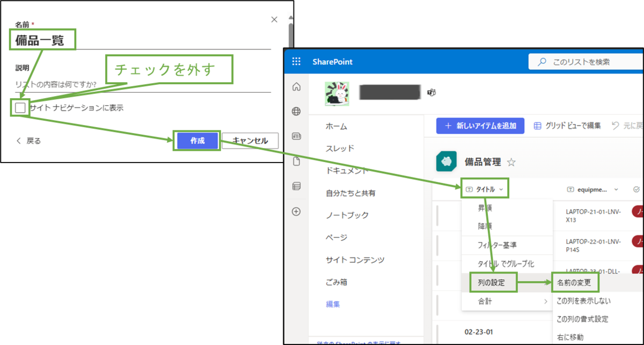Favorite the 備品管理 list with star
Image resolution: width=644 pixels, height=345 pixels.
pyautogui.click(x=511, y=162)
